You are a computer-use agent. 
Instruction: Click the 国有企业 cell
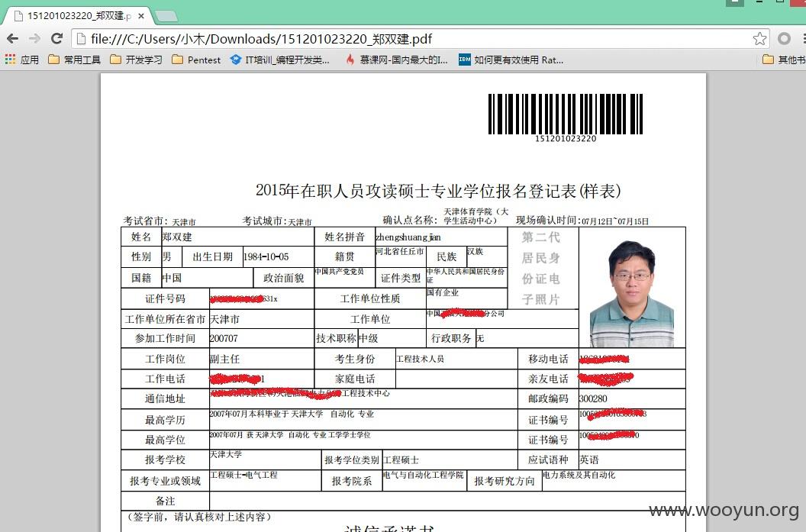pos(443,292)
